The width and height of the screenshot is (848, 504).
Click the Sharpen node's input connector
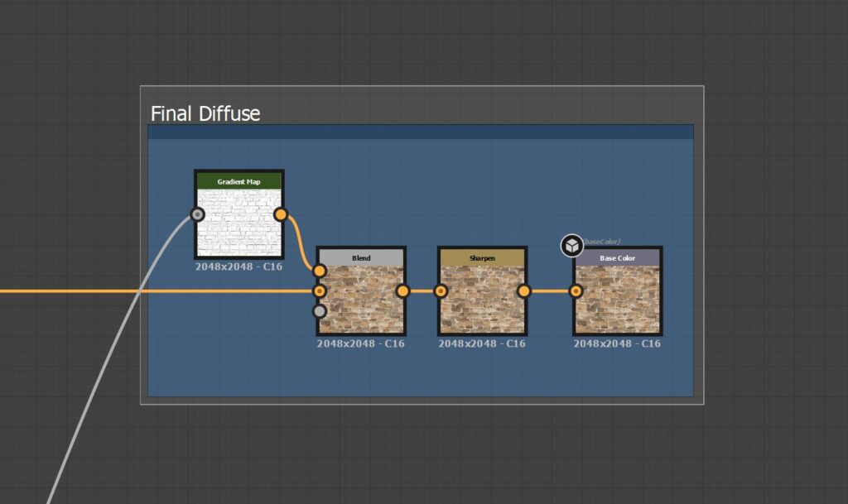pyautogui.click(x=440, y=290)
